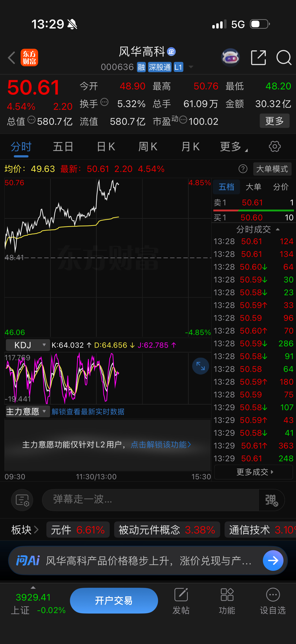Tap the 卖1 50.61 order row
This screenshot has height=644, width=296.
tap(253, 202)
